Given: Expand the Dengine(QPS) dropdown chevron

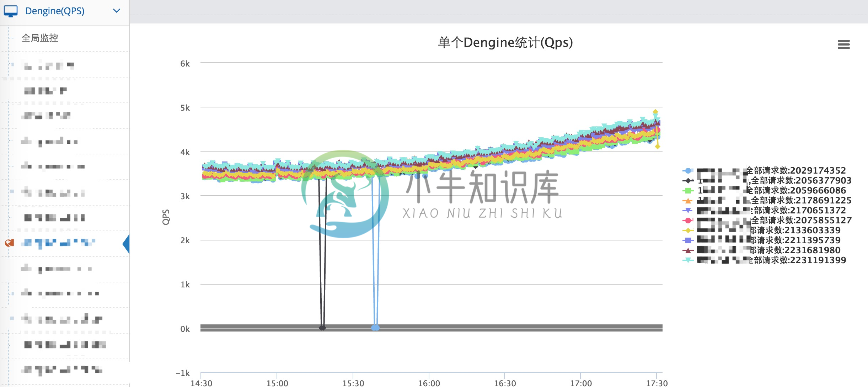Looking at the screenshot, I should [x=116, y=11].
